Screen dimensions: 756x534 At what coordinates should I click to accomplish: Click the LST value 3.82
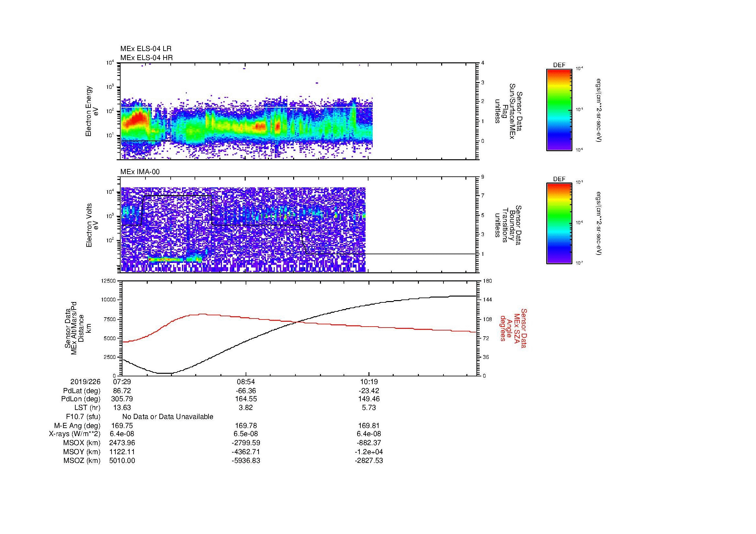pos(246,408)
